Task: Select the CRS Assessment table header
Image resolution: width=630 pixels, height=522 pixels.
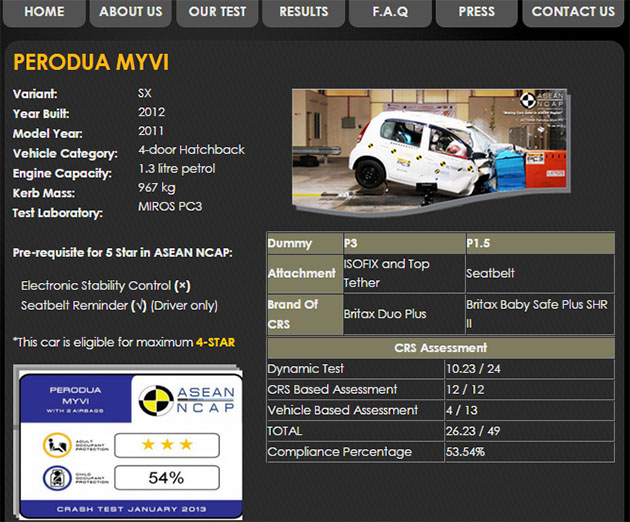Action: pos(441,348)
